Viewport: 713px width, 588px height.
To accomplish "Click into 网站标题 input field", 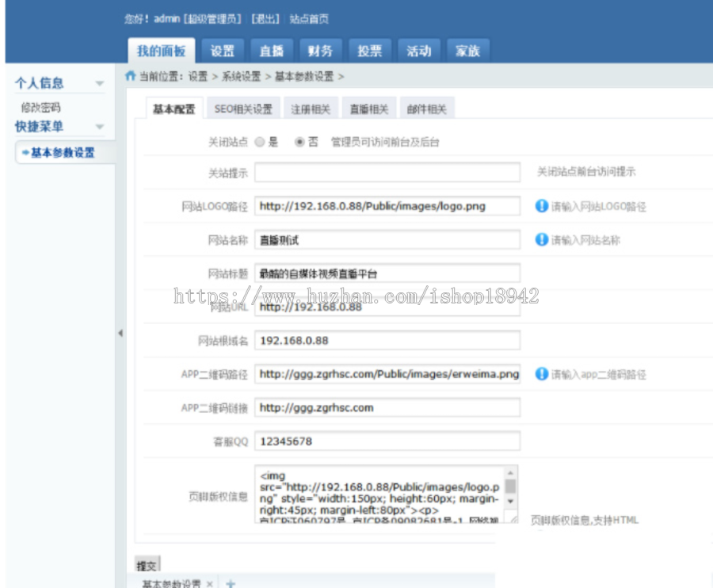I will 387,273.
